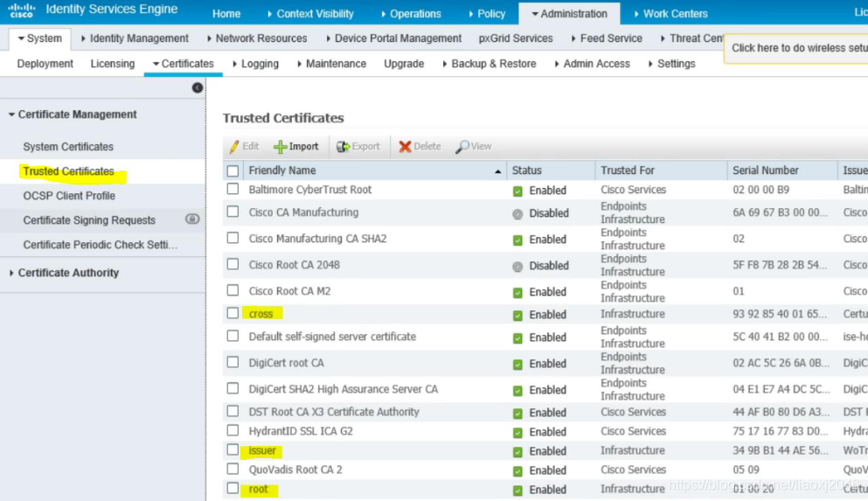The width and height of the screenshot is (868, 501).
Task: Click the green enabled icon for Baltimore CyberTrust Root
Action: point(517,191)
